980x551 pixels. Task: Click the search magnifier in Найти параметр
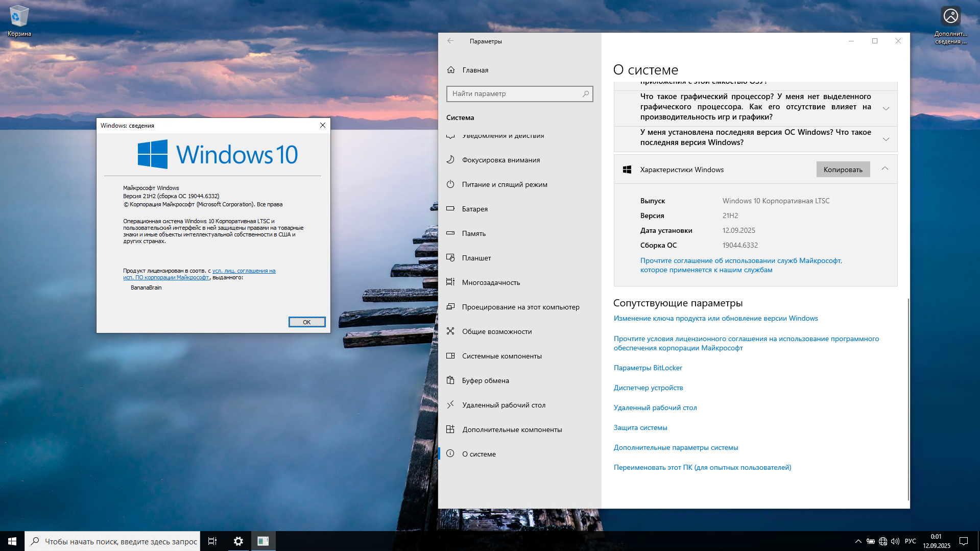click(x=586, y=93)
